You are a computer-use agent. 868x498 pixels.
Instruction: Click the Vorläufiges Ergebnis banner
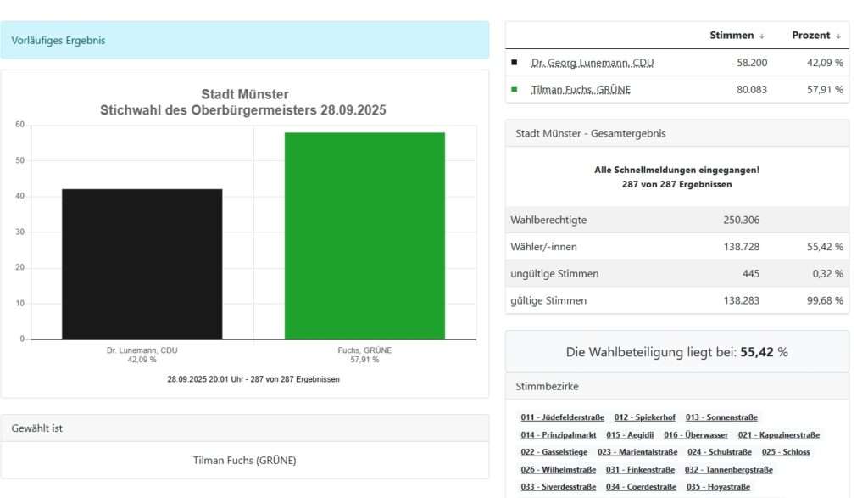(x=244, y=40)
